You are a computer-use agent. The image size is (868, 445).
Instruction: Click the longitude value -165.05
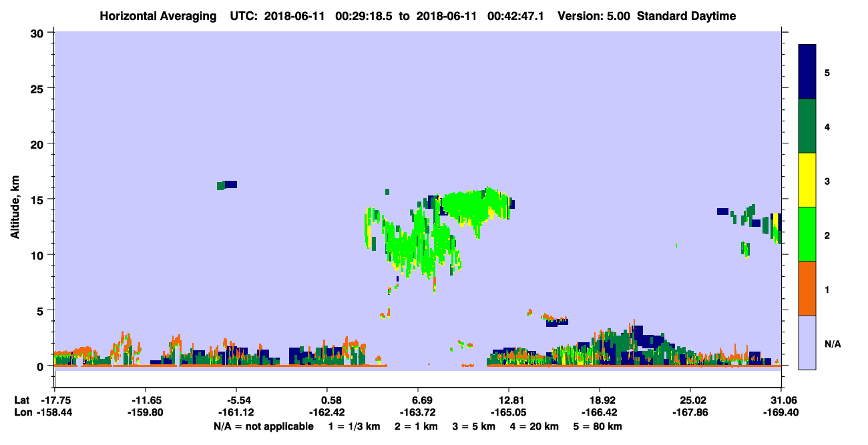[x=509, y=413]
